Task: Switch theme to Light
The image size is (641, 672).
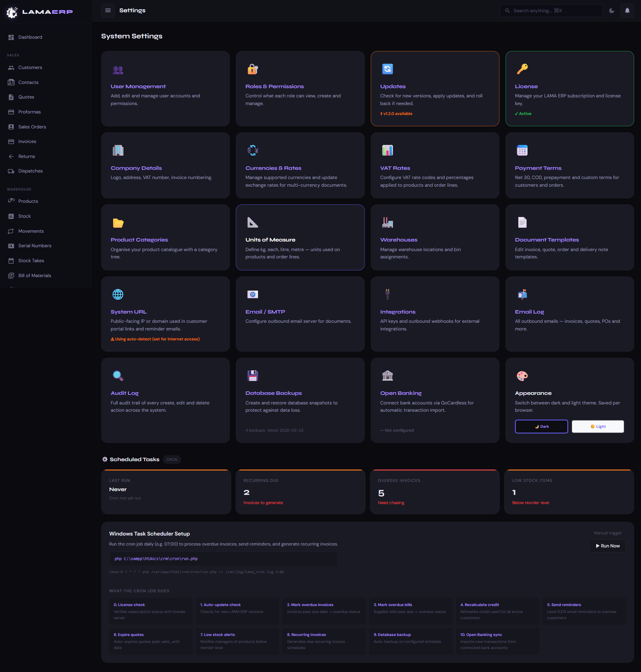Action: point(598,427)
